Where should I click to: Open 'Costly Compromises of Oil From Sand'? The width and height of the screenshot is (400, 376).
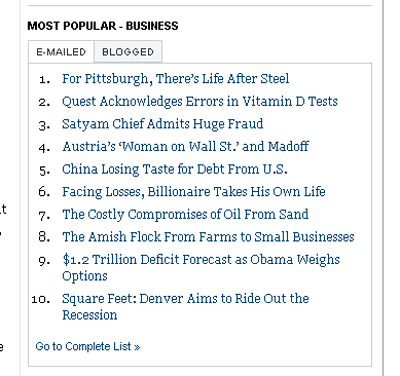185,214
